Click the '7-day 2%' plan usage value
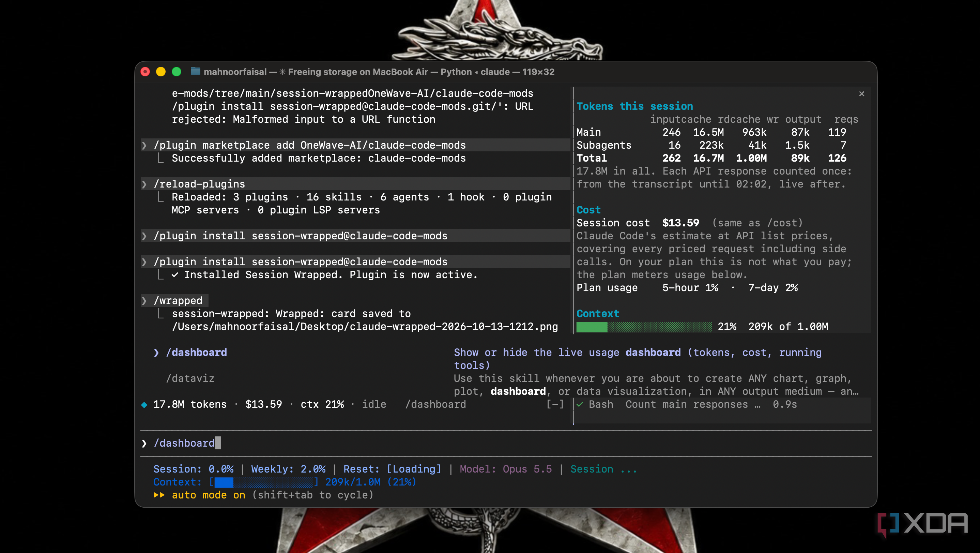The height and width of the screenshot is (553, 980). [773, 288]
